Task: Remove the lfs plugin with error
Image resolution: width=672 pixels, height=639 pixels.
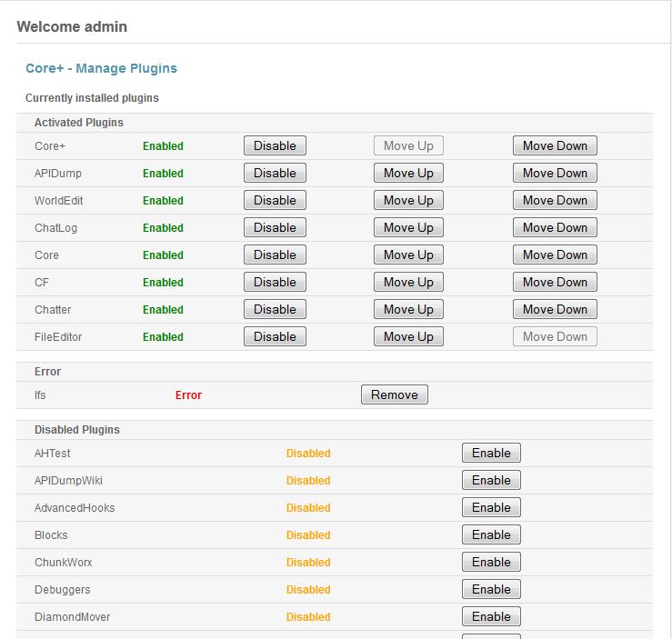Action: (x=395, y=394)
